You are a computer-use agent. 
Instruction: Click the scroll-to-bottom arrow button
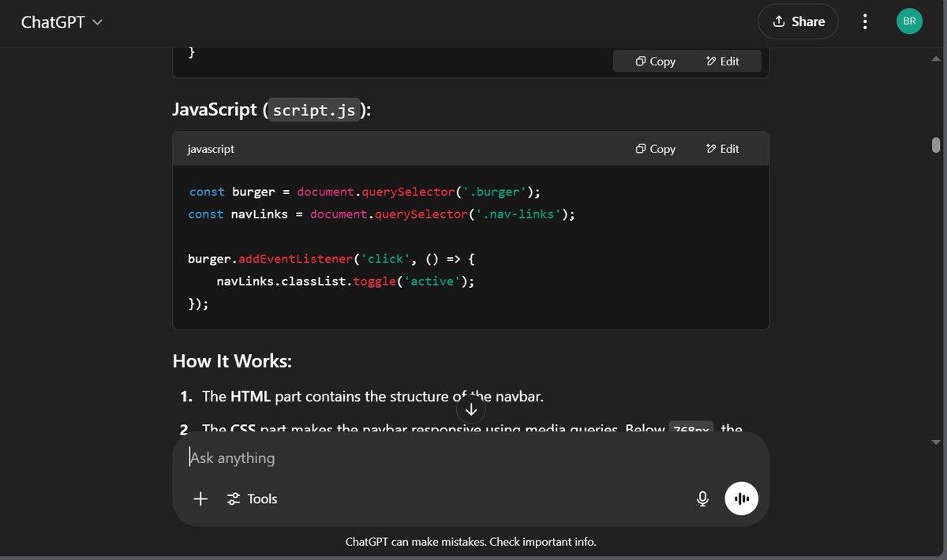coord(471,409)
